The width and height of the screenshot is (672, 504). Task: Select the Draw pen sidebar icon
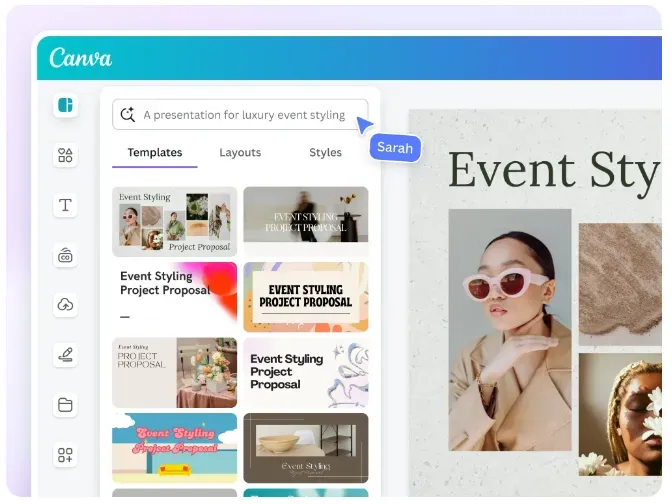[65, 355]
